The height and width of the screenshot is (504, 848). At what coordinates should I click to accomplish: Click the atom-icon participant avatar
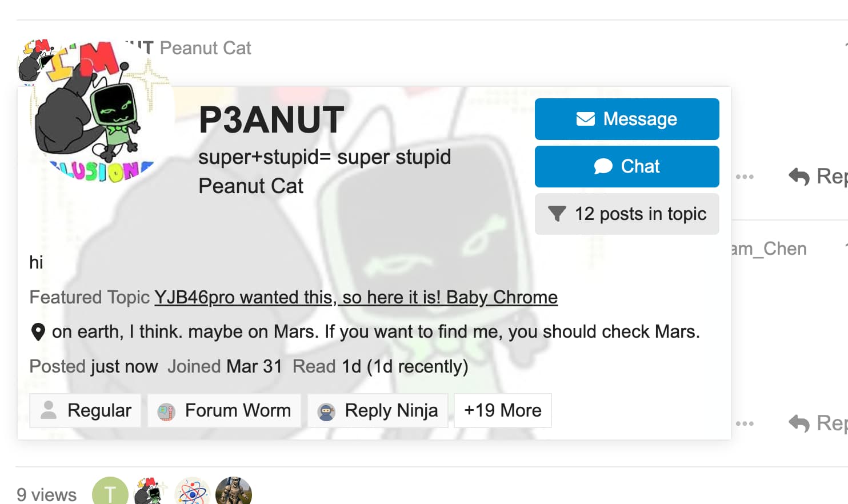(192, 493)
